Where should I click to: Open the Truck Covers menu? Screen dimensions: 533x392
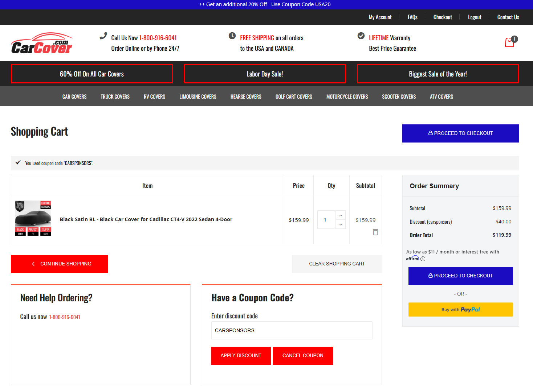[115, 96]
